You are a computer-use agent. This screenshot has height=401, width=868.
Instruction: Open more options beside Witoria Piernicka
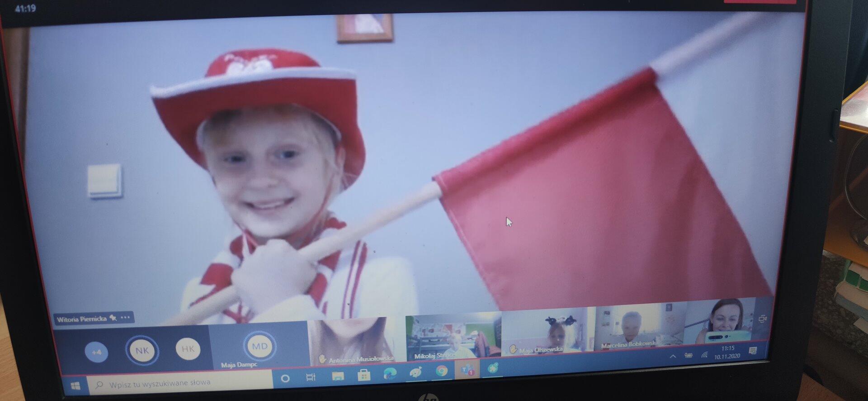tap(125, 317)
